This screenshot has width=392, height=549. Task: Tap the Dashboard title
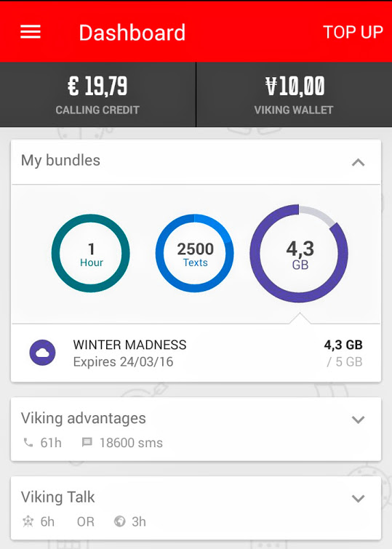[x=132, y=33]
